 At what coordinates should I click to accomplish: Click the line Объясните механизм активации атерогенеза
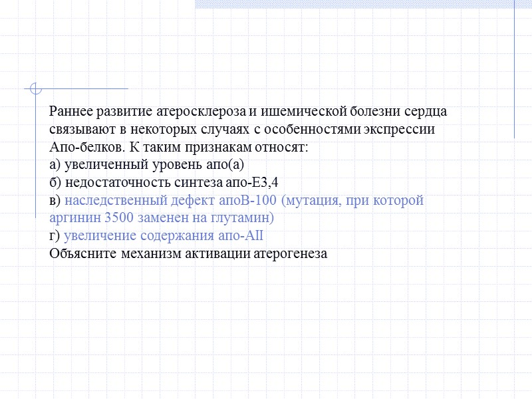(x=188, y=252)
